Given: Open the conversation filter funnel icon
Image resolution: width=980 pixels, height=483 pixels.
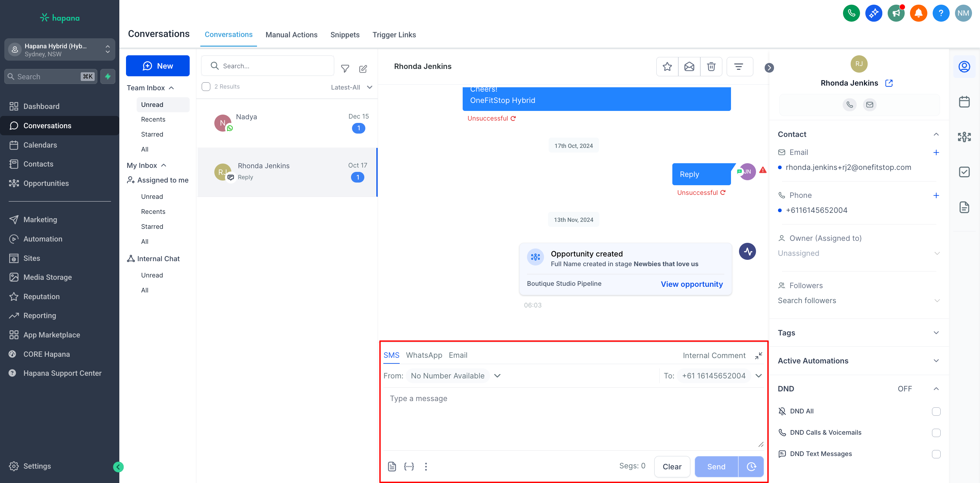Looking at the screenshot, I should [x=345, y=69].
